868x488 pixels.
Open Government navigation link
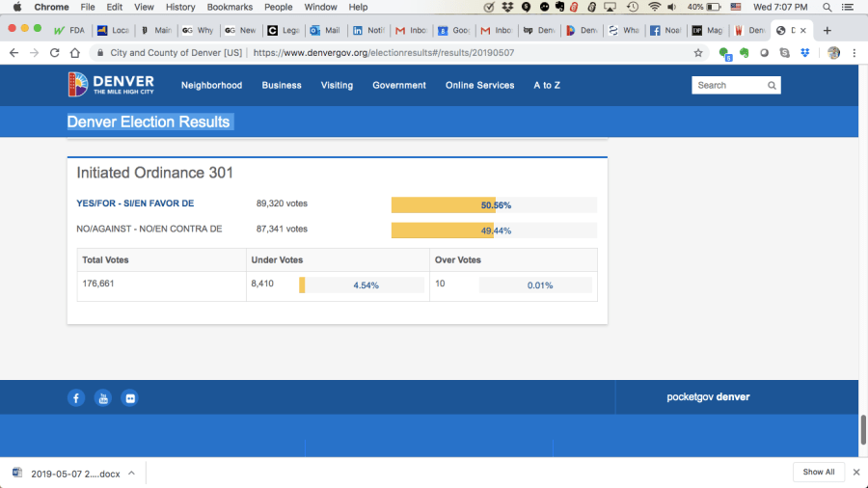click(x=399, y=85)
